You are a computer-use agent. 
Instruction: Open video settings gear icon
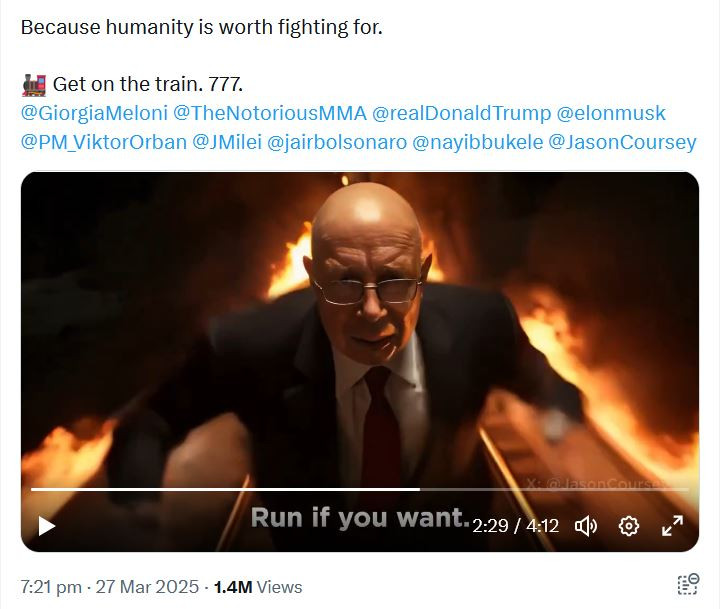628,526
